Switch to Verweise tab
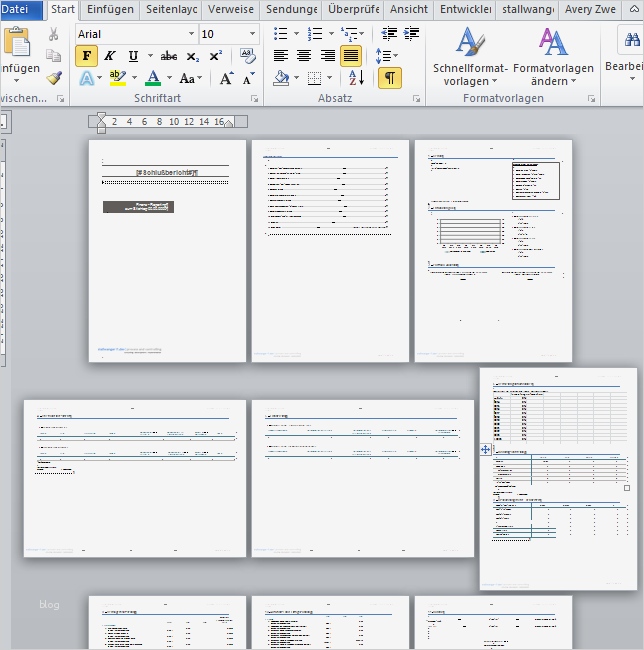This screenshot has height=650, width=644. pyautogui.click(x=230, y=9)
